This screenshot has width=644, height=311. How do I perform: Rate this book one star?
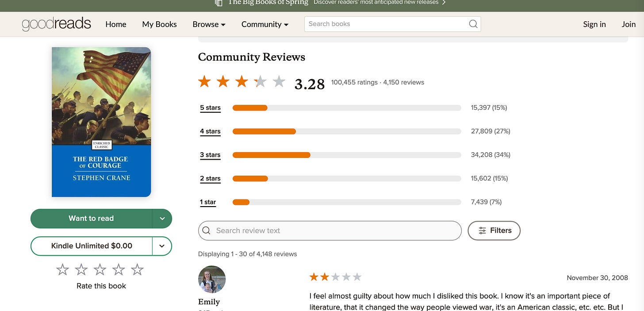(x=63, y=269)
